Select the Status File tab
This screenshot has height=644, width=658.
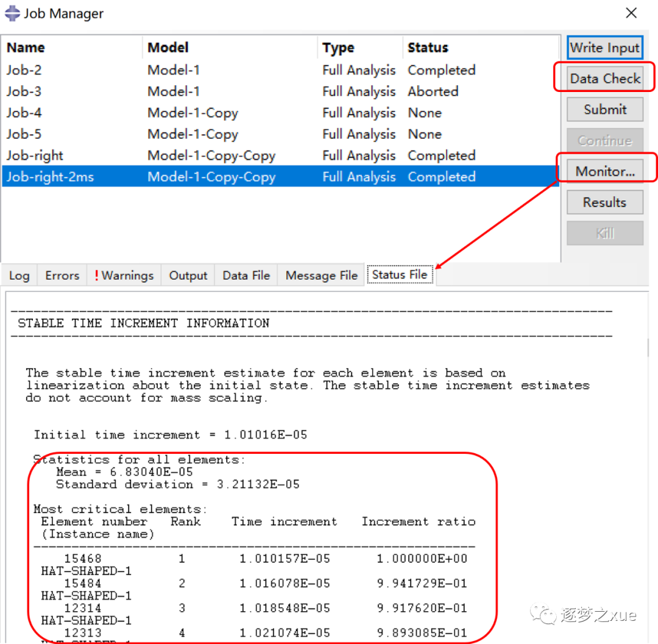click(400, 275)
